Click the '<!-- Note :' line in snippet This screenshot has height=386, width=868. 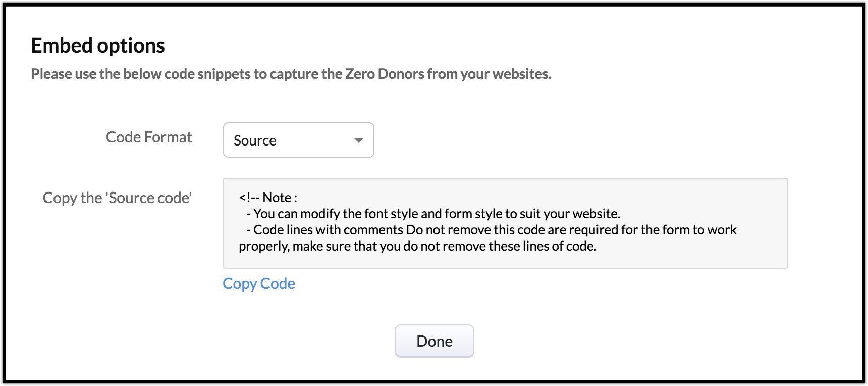(x=268, y=198)
